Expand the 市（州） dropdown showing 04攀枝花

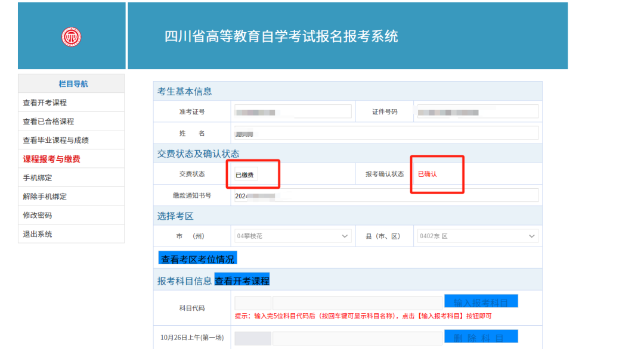pos(293,236)
